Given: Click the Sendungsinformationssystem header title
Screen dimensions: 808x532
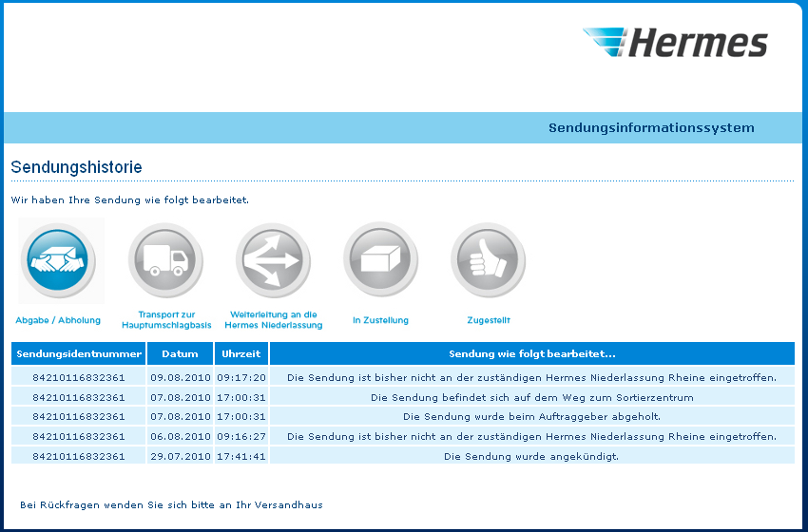Looking at the screenshot, I should (651, 128).
